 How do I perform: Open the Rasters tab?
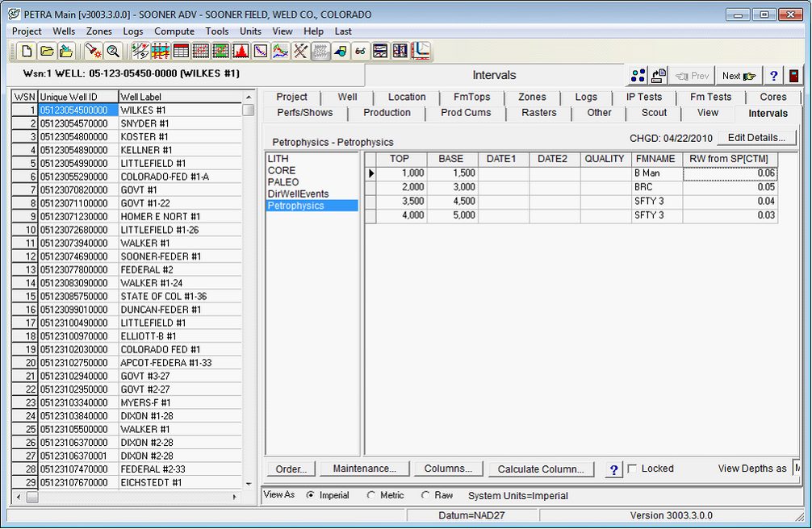(x=538, y=113)
